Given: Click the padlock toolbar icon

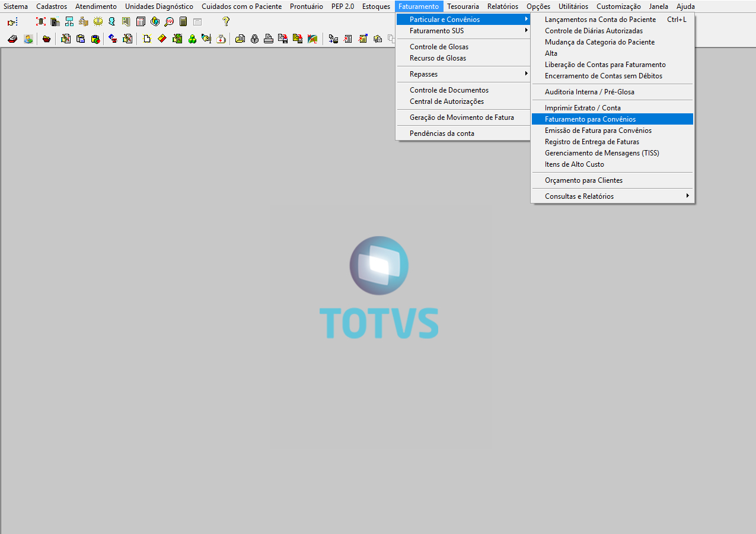Looking at the screenshot, I should [x=254, y=39].
